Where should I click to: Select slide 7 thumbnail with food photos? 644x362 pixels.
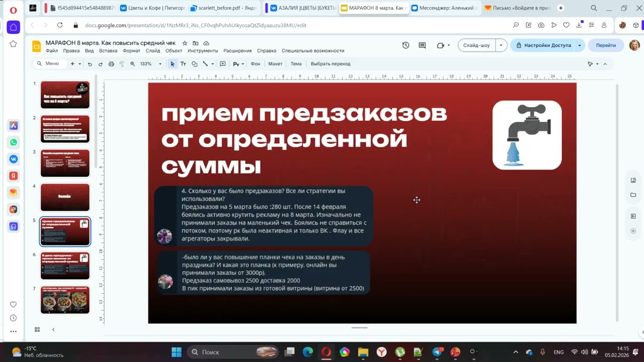point(65,300)
